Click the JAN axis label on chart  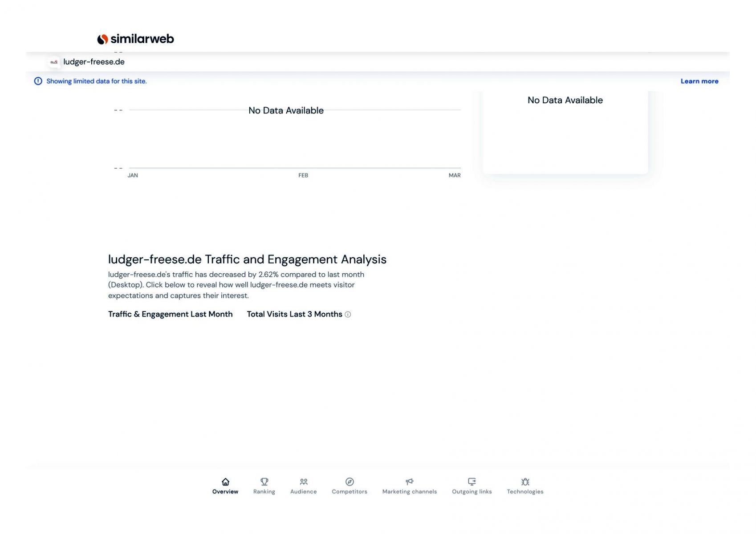[133, 175]
